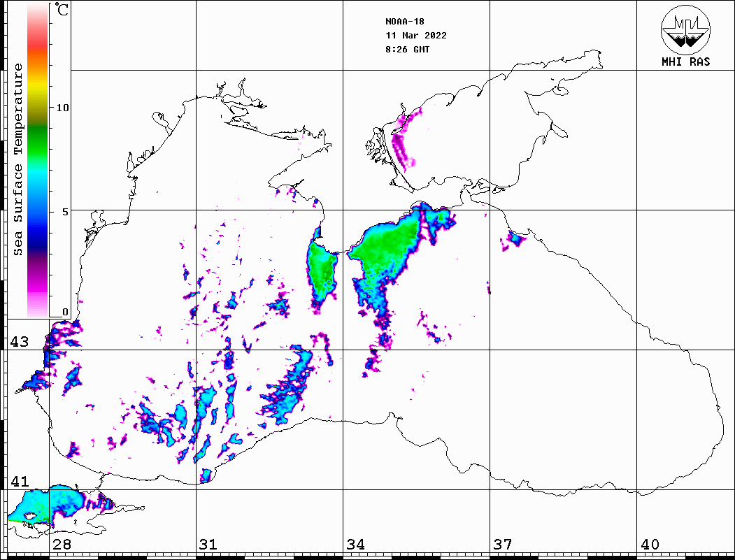Click the longitude label 28
This screenshot has height=560, width=735.
coord(61,545)
